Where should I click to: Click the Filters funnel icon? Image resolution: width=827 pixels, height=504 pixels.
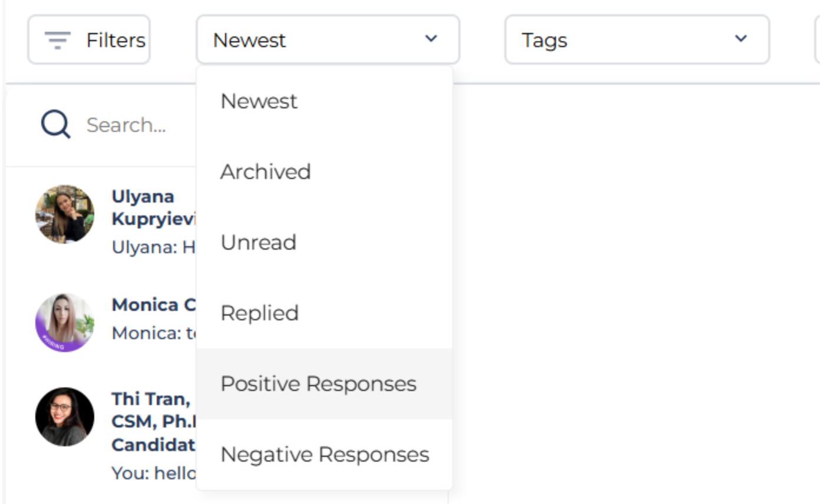click(x=56, y=39)
